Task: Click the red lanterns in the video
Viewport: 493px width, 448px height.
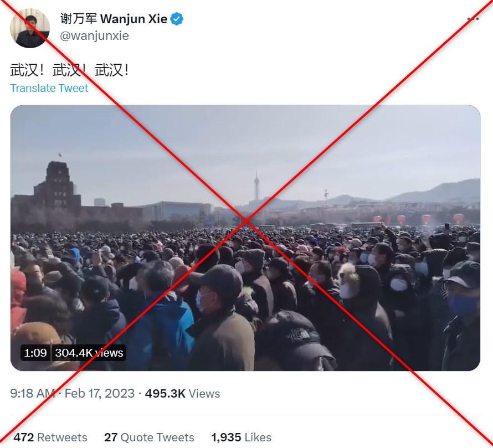Action: (418, 219)
